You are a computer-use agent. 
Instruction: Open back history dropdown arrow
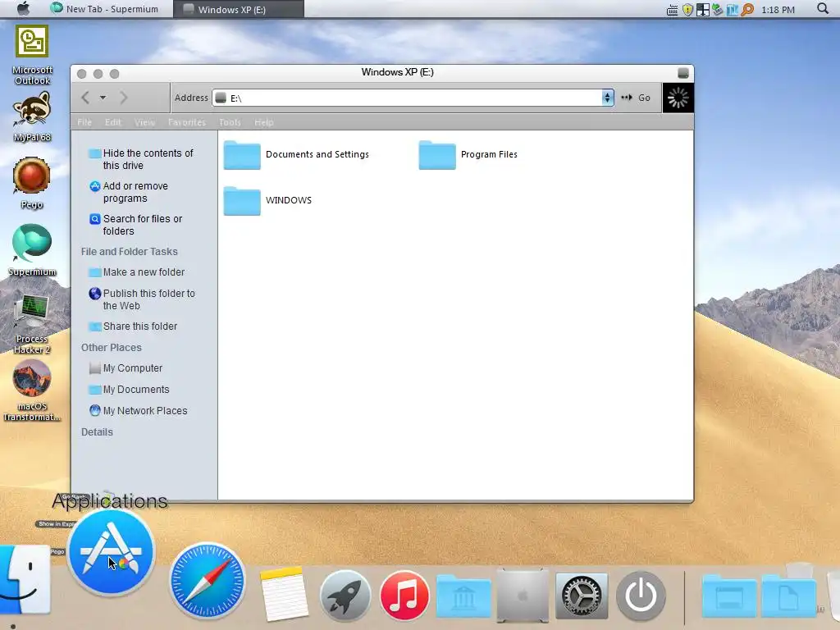pos(103,98)
